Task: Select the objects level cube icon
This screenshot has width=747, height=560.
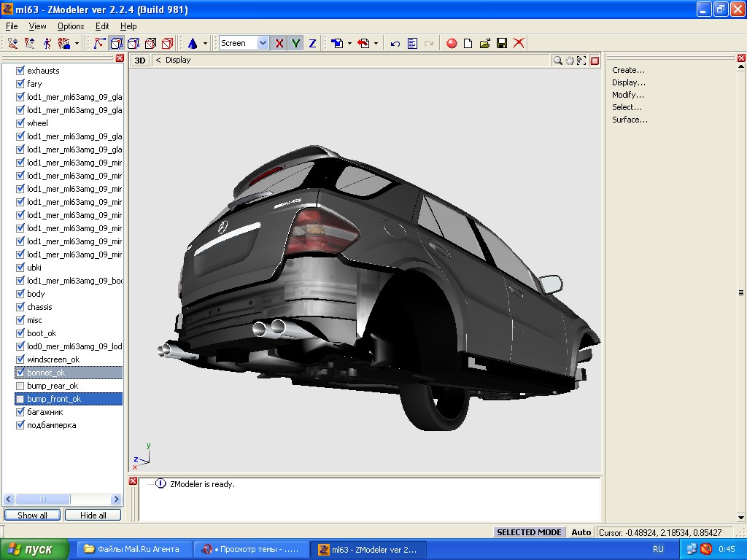Action: tap(150, 43)
